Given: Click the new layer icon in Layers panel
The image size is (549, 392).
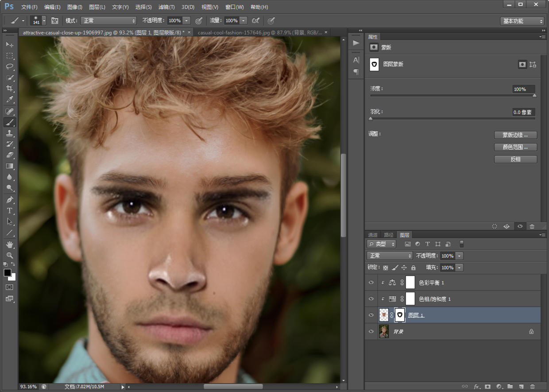Looking at the screenshot, I should click(521, 387).
